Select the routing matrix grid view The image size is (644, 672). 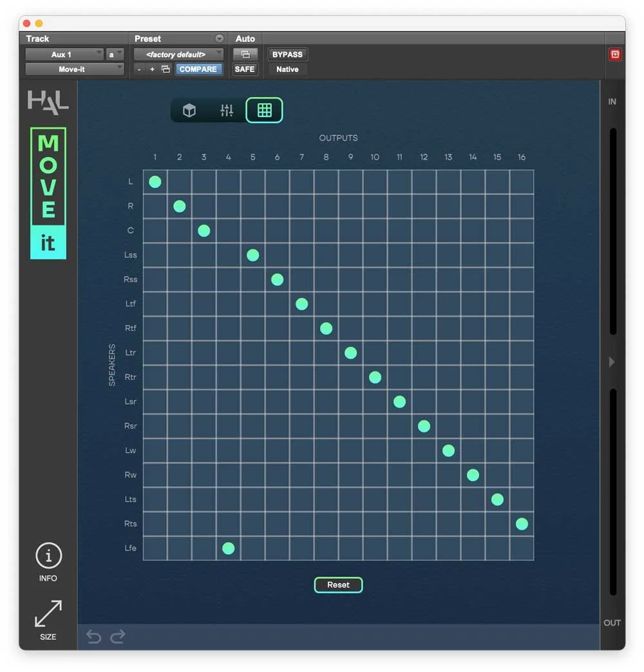(x=264, y=110)
